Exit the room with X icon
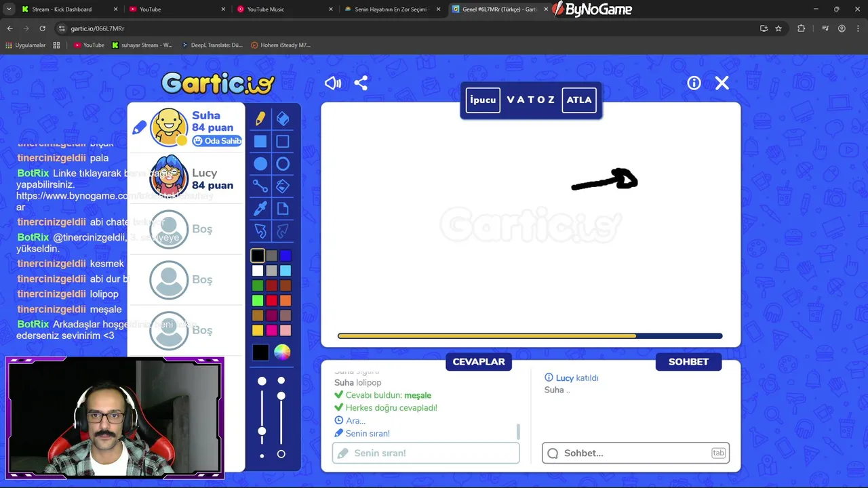 point(722,83)
